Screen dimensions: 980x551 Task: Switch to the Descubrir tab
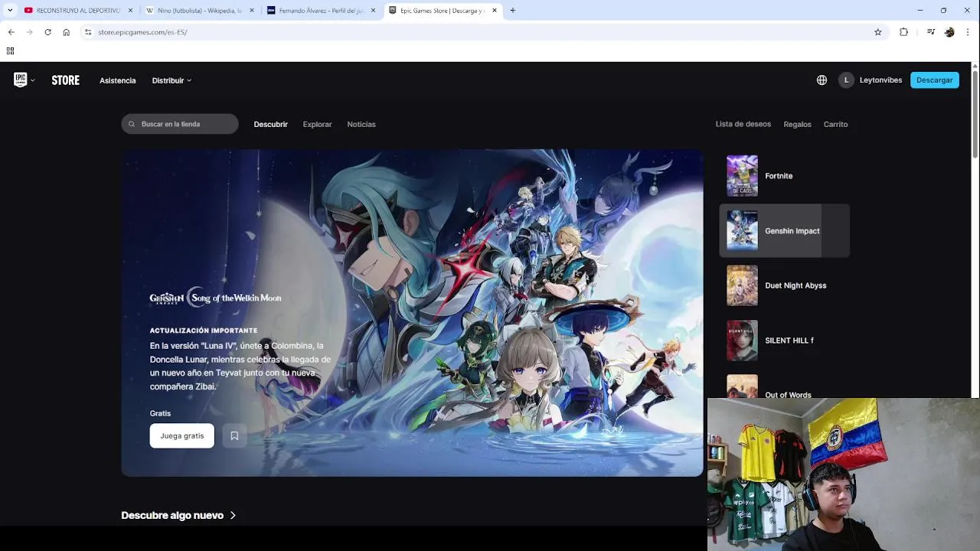point(270,124)
